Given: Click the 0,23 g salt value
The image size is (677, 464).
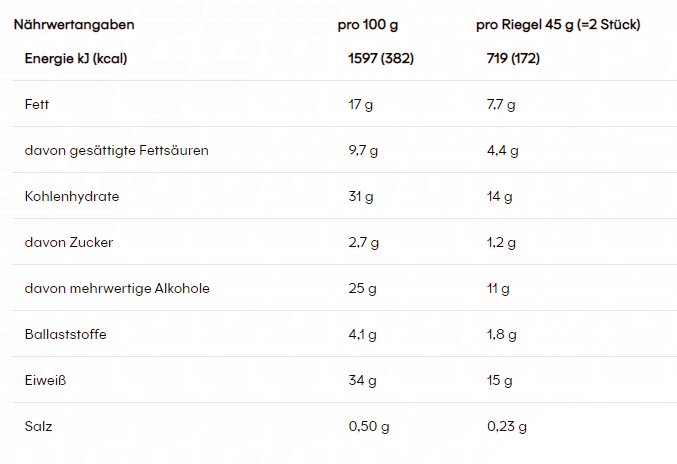Looking at the screenshot, I should [507, 427].
